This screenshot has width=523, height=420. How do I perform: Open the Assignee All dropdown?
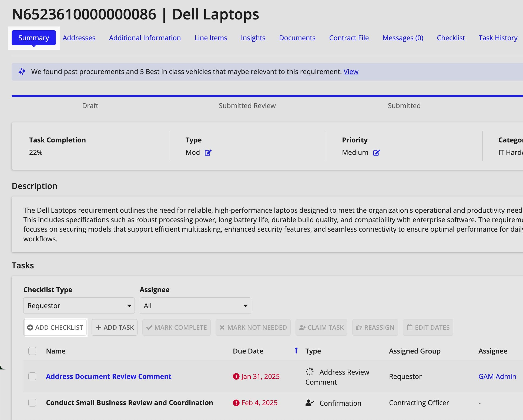pos(195,305)
